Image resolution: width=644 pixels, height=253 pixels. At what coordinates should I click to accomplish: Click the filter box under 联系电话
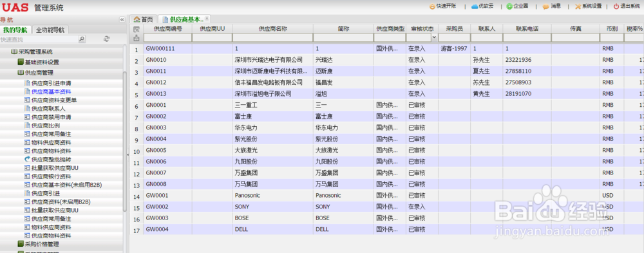point(527,37)
